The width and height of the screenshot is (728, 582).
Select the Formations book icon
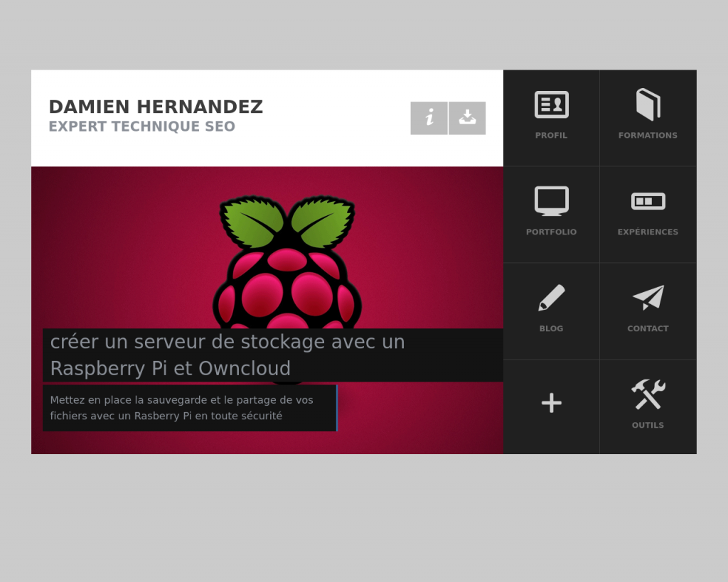coord(648,104)
